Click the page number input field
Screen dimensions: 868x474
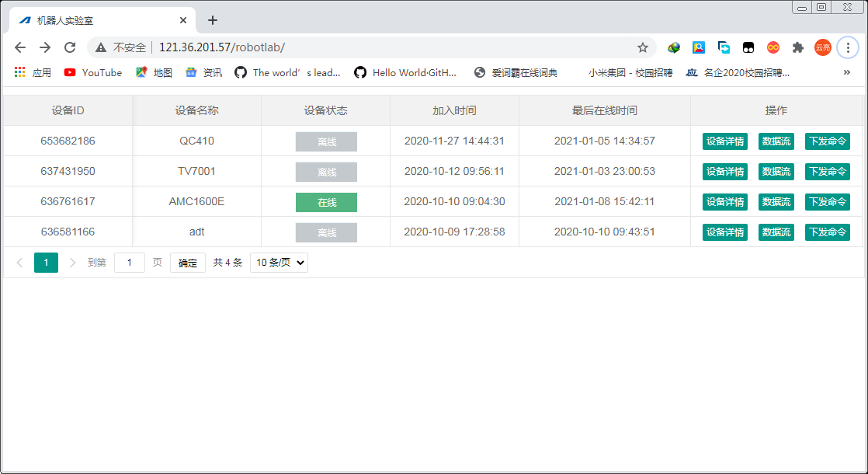130,263
